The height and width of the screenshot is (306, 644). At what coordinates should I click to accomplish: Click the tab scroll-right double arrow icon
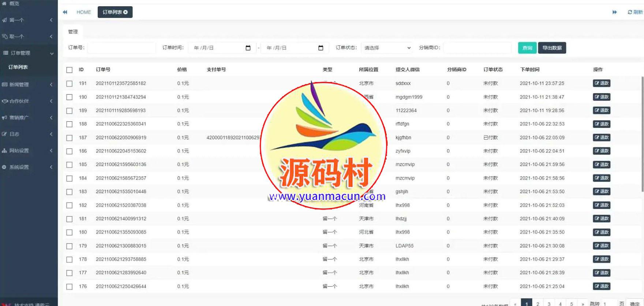click(x=614, y=12)
